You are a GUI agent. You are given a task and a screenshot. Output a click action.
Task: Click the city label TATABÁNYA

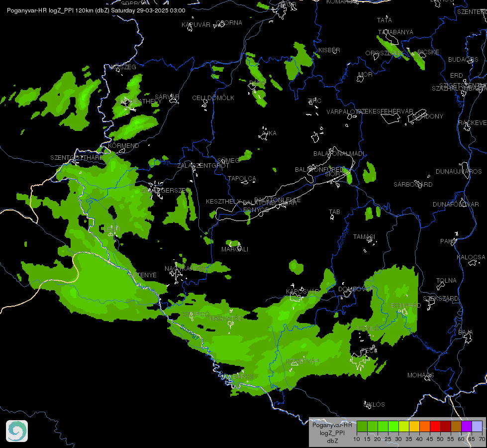pos(395,32)
